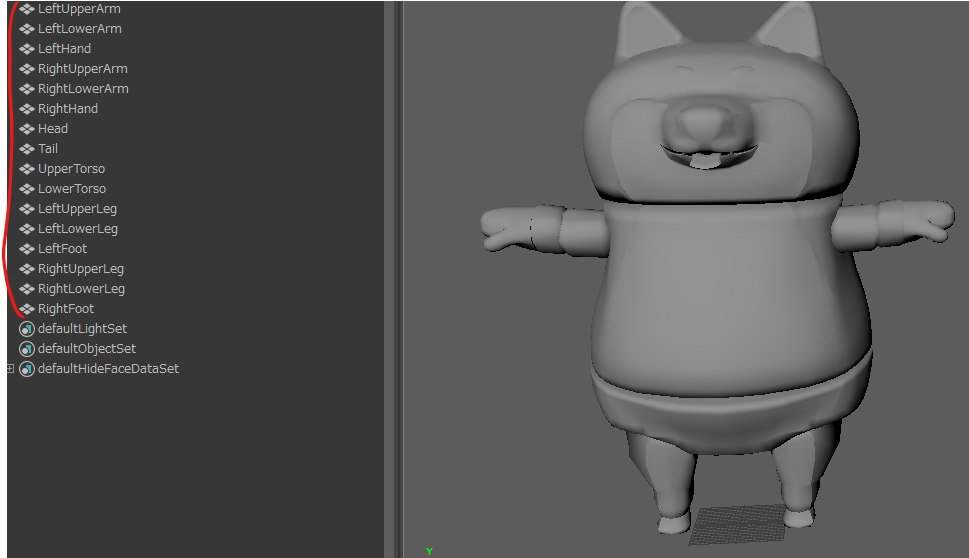Click the mesh icon beside LeftLowerLeg
This screenshot has width=969, height=558.
tap(27, 229)
